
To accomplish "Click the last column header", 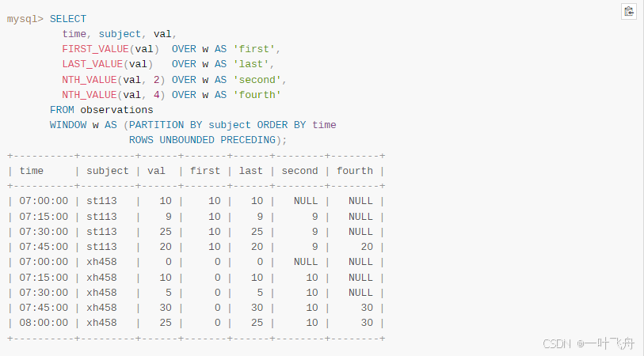I will coord(250,171).
